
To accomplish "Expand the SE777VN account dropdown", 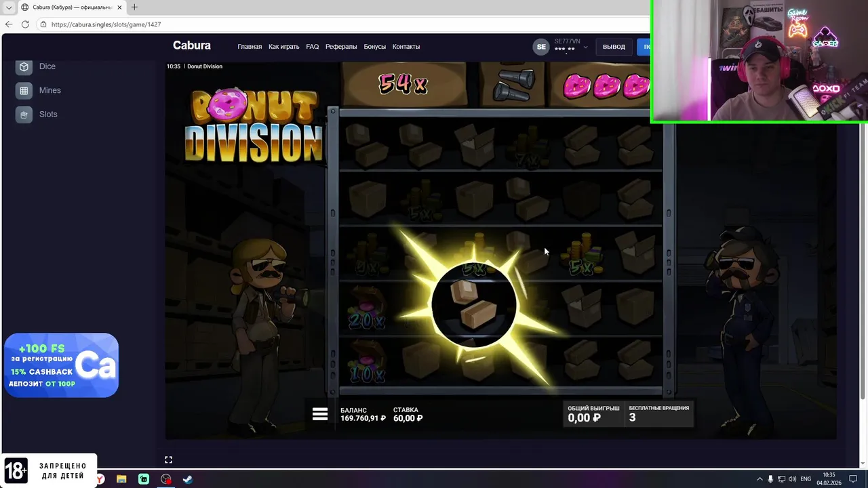I will (585, 47).
